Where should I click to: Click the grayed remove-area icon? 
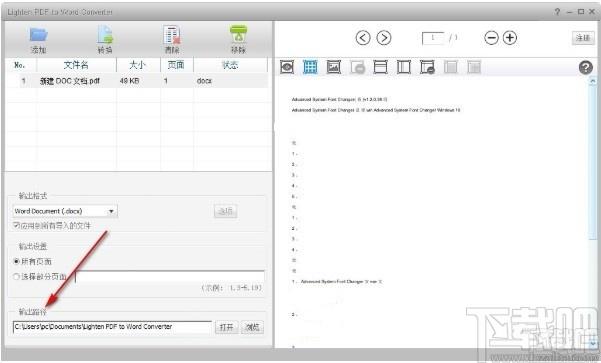(x=357, y=67)
